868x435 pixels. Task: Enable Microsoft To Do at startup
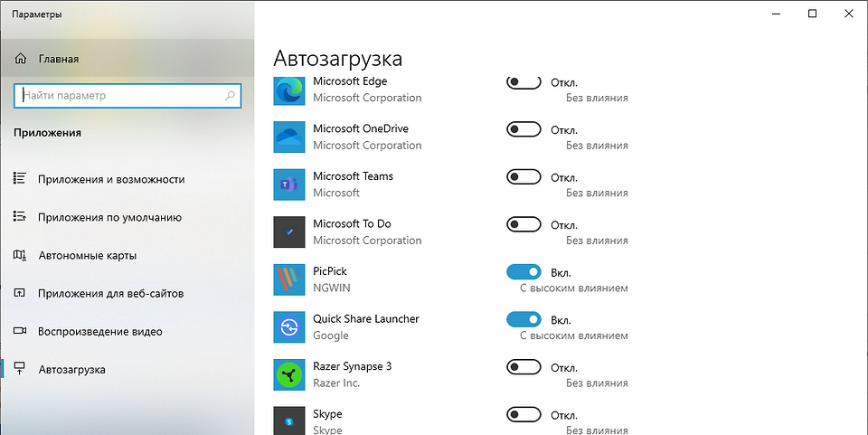point(524,224)
